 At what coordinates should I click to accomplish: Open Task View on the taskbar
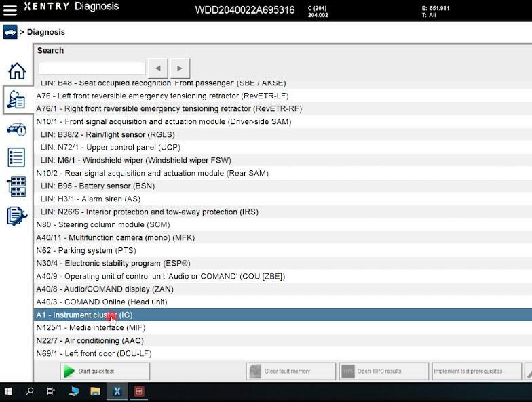[50, 392]
